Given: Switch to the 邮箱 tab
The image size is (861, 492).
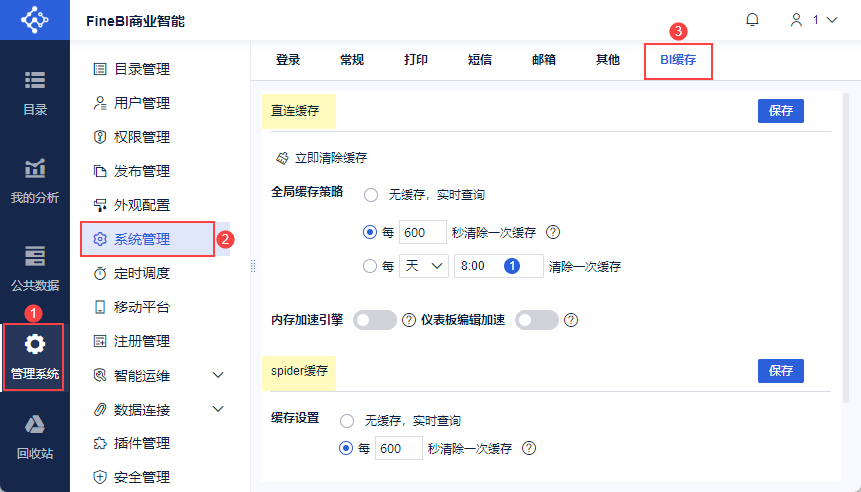Looking at the screenshot, I should click(544, 60).
